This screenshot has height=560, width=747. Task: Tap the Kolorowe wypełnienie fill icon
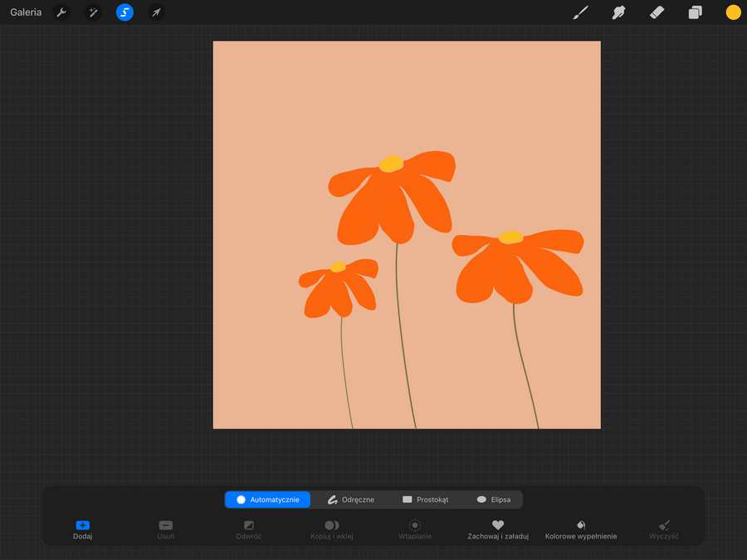[581, 526]
